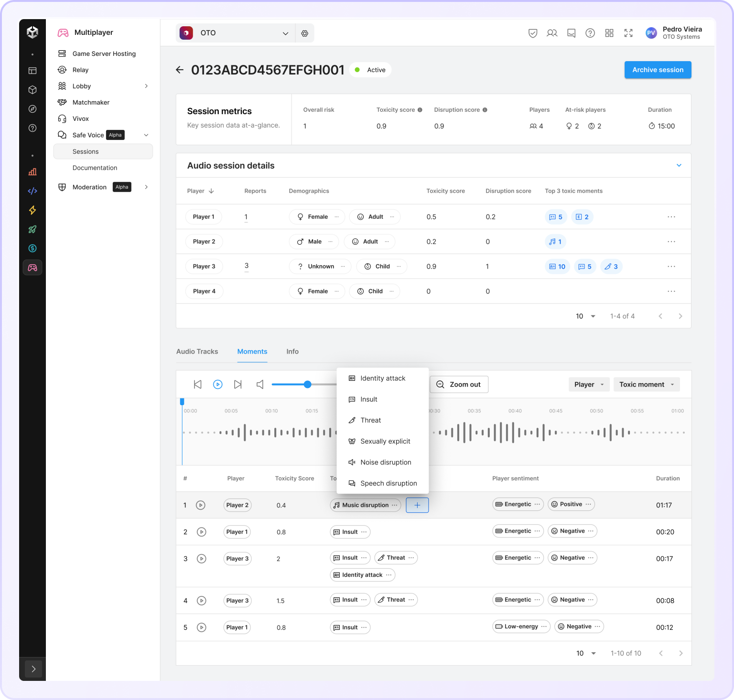Collapse the Audio session details panel
This screenshot has height=700, width=734.
[679, 165]
